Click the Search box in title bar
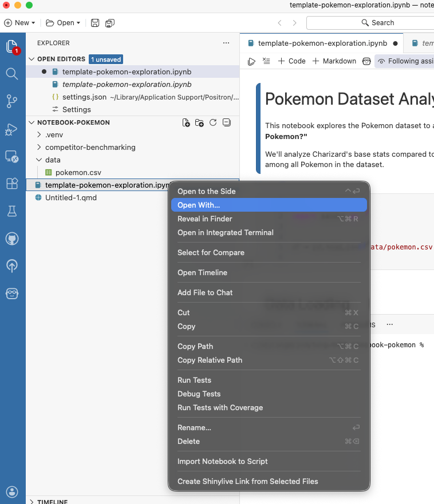 tap(378, 23)
